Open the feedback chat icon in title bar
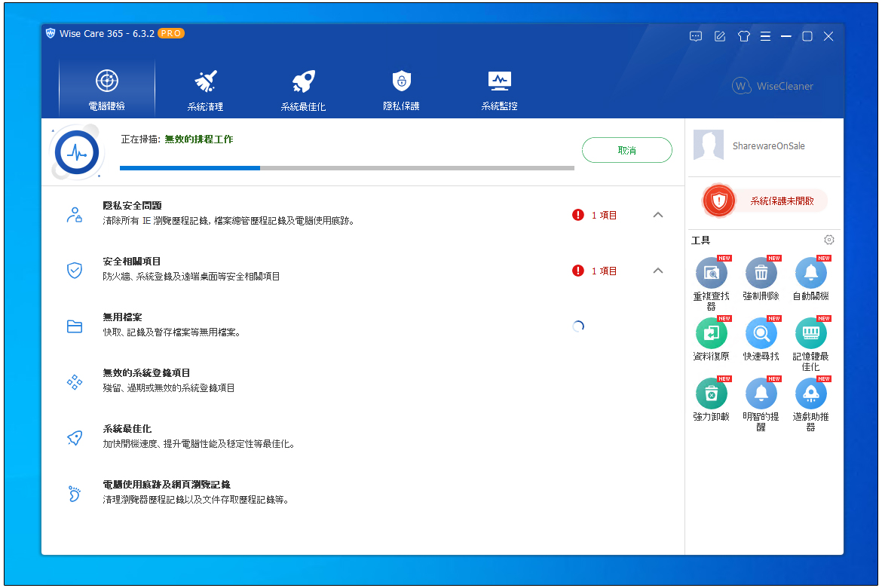The width and height of the screenshot is (882, 588). [696, 37]
